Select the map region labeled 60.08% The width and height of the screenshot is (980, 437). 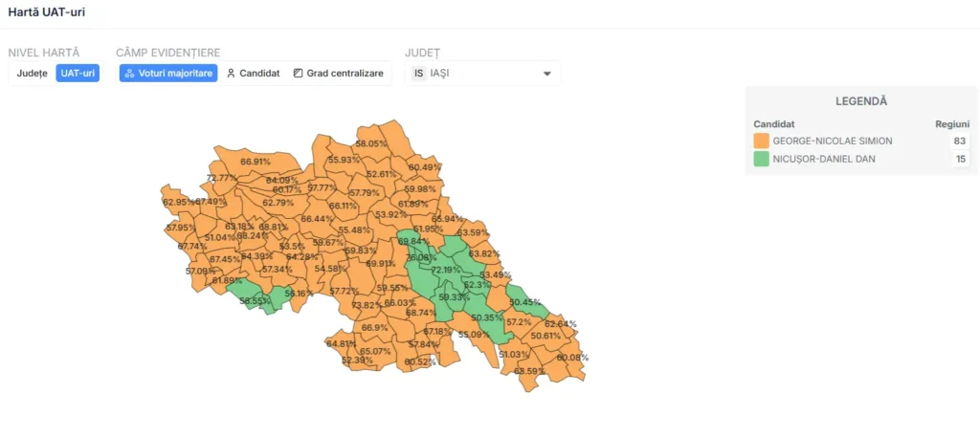[x=572, y=358]
